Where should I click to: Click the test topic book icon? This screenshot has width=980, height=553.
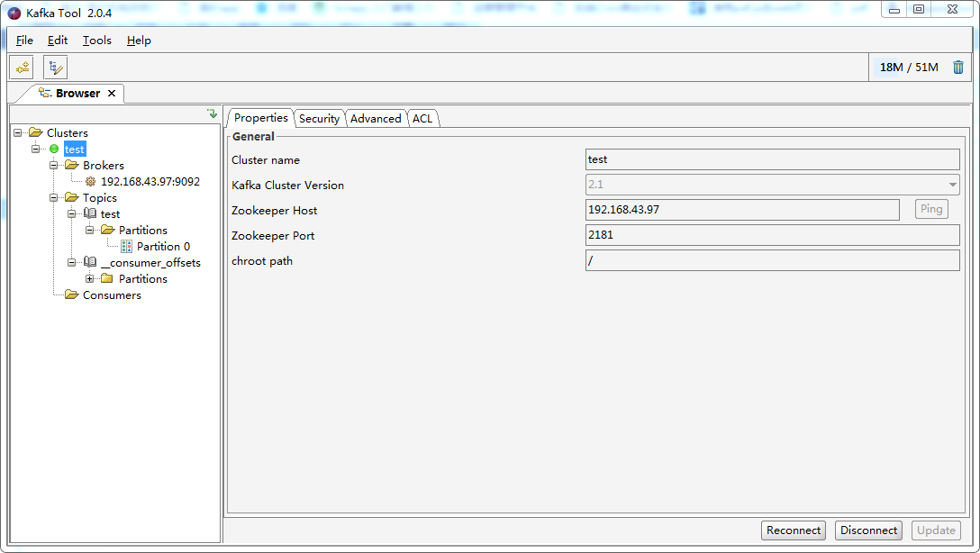[x=90, y=213]
